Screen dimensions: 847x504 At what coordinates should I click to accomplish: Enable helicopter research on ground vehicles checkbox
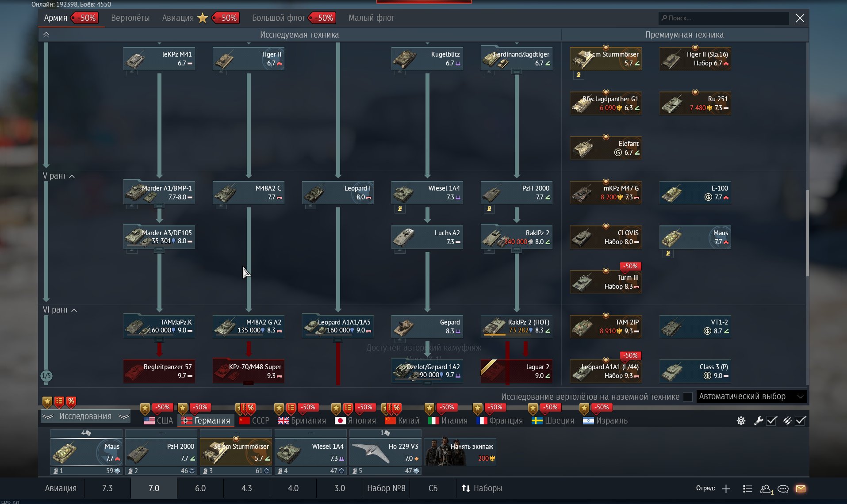tap(687, 397)
